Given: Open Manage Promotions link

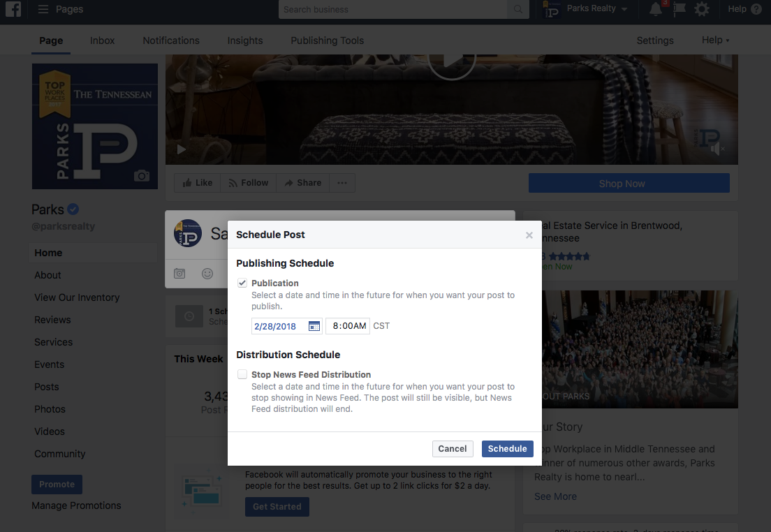Looking at the screenshot, I should click(76, 505).
